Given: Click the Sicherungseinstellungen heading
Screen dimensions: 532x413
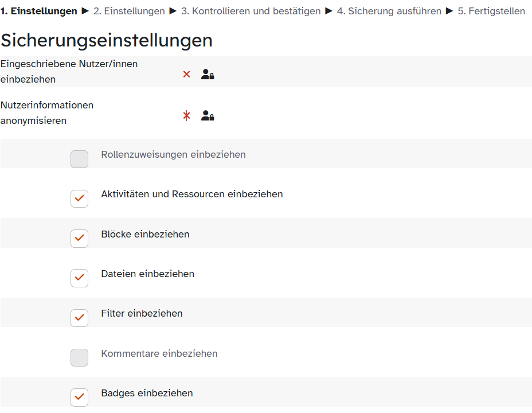Looking at the screenshot, I should point(107,40).
